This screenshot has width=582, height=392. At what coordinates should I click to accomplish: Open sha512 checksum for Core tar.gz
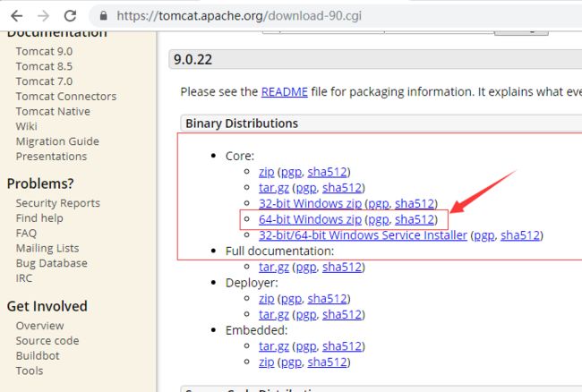coord(342,188)
